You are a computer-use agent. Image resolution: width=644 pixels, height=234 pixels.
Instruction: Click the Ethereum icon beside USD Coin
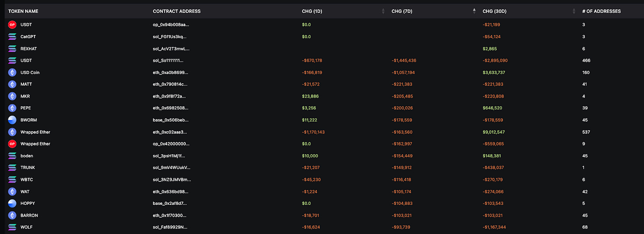coord(12,72)
